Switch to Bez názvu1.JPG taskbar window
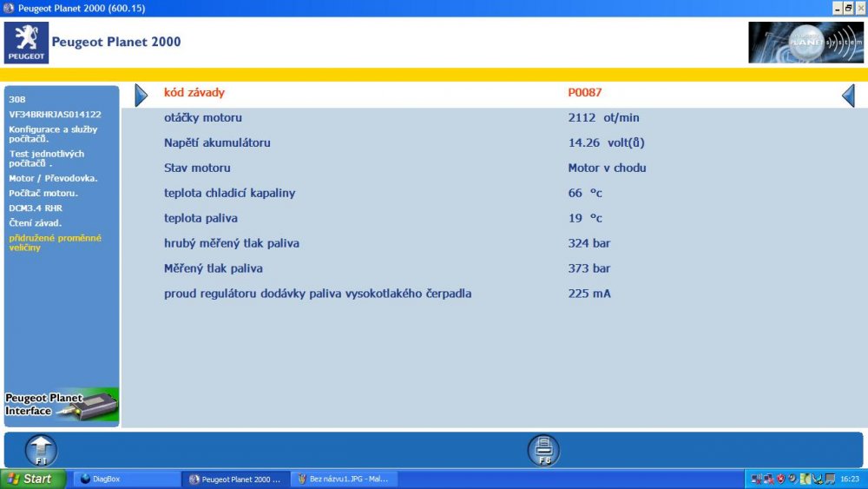Screen dimensions: 868x489 pyautogui.click(x=344, y=479)
